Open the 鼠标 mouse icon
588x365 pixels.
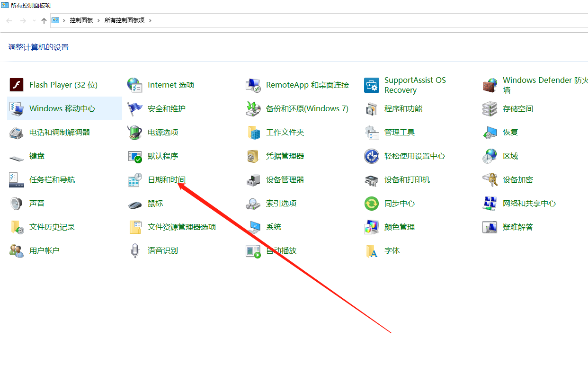[135, 204]
